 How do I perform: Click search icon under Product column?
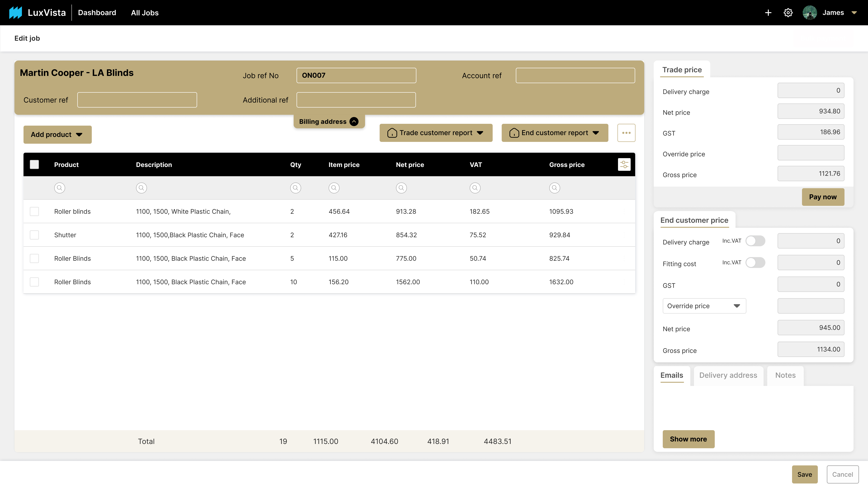click(x=59, y=188)
